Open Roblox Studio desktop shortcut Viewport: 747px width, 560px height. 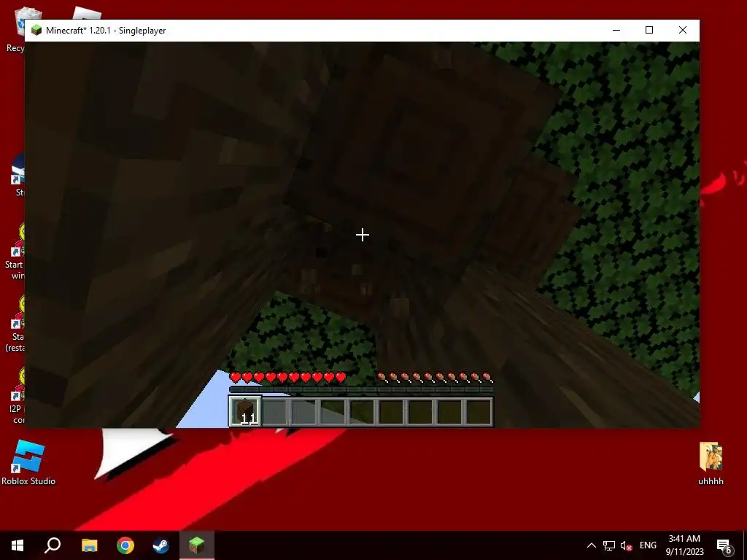[x=28, y=462]
